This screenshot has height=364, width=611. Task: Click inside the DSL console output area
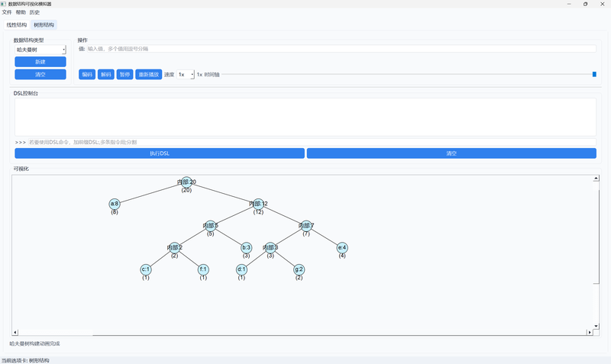tap(305, 117)
